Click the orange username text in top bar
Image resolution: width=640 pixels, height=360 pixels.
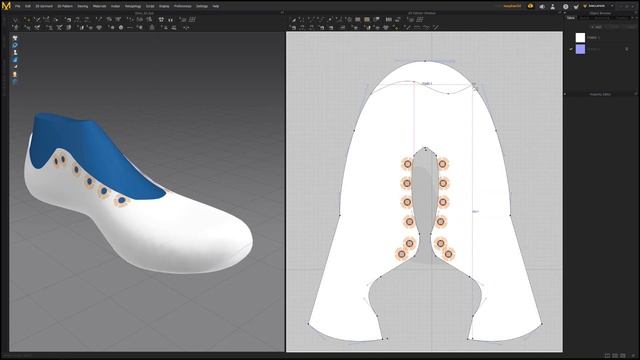512,6
